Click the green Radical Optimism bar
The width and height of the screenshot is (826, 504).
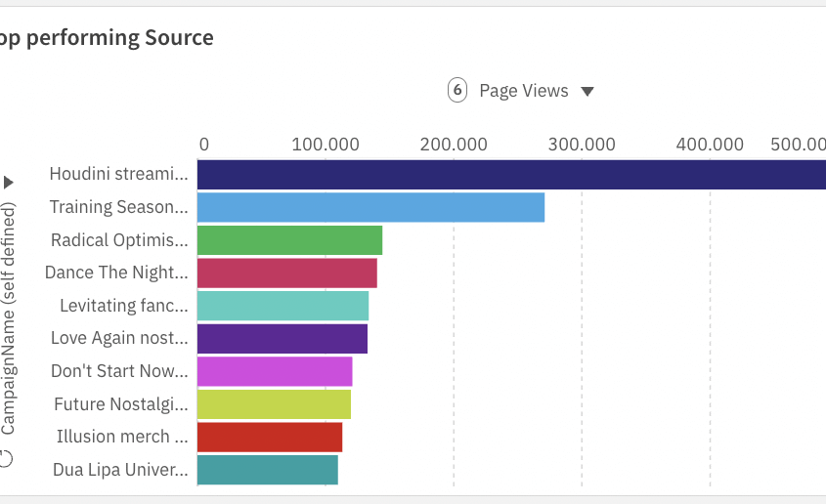289,240
